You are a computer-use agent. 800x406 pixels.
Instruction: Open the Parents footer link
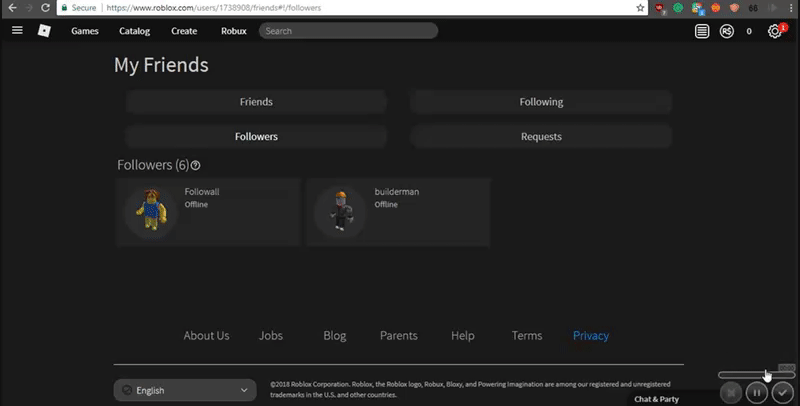click(398, 336)
